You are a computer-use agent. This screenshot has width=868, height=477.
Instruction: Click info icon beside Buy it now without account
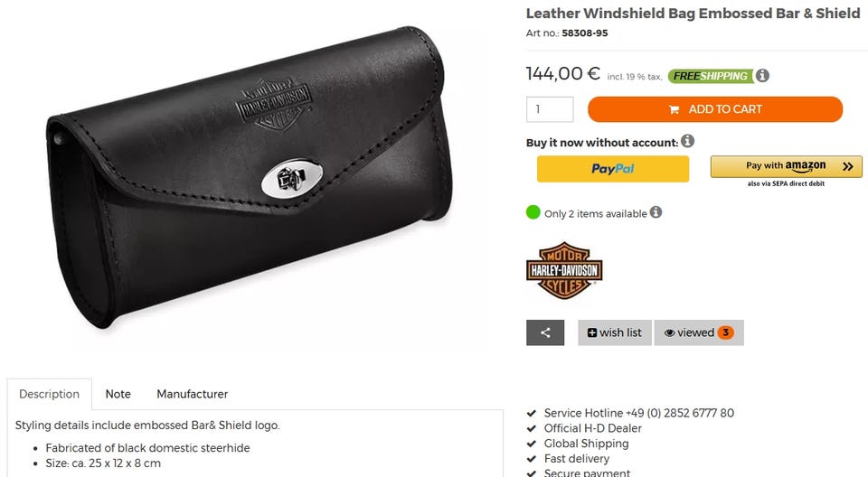(x=687, y=141)
